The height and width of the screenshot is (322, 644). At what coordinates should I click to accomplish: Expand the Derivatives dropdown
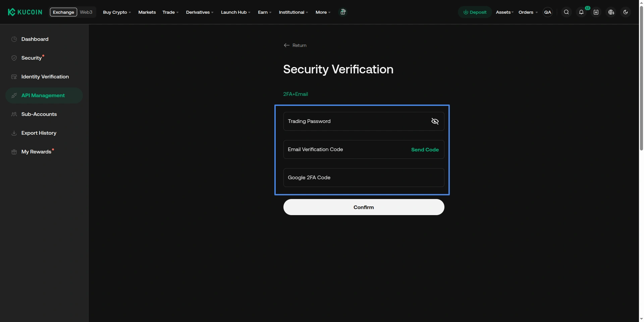click(x=200, y=12)
